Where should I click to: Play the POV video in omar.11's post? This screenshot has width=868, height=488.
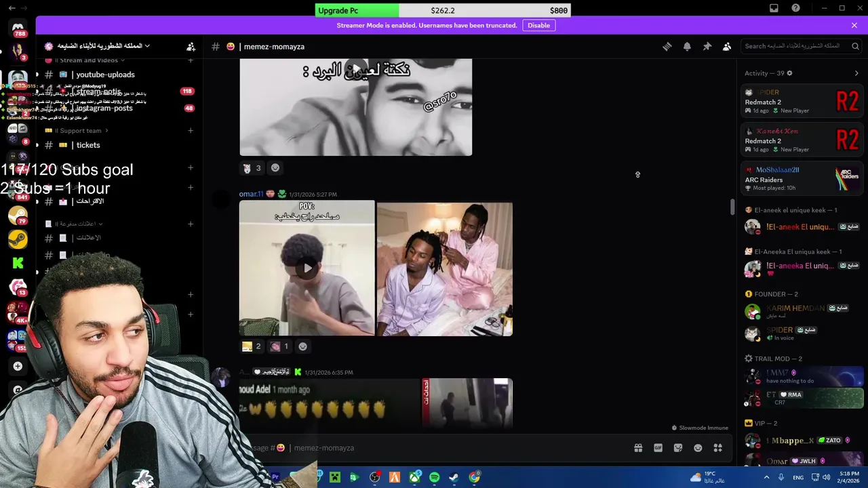[x=307, y=268]
